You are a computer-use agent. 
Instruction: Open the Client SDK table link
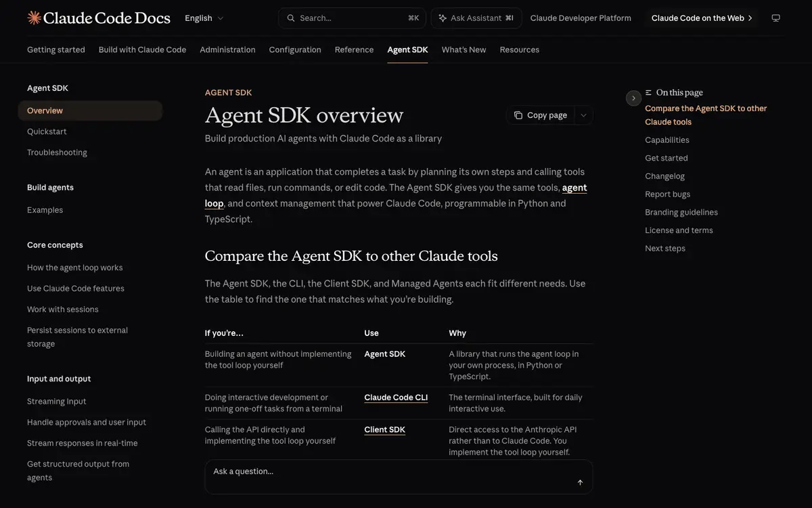[385, 429]
